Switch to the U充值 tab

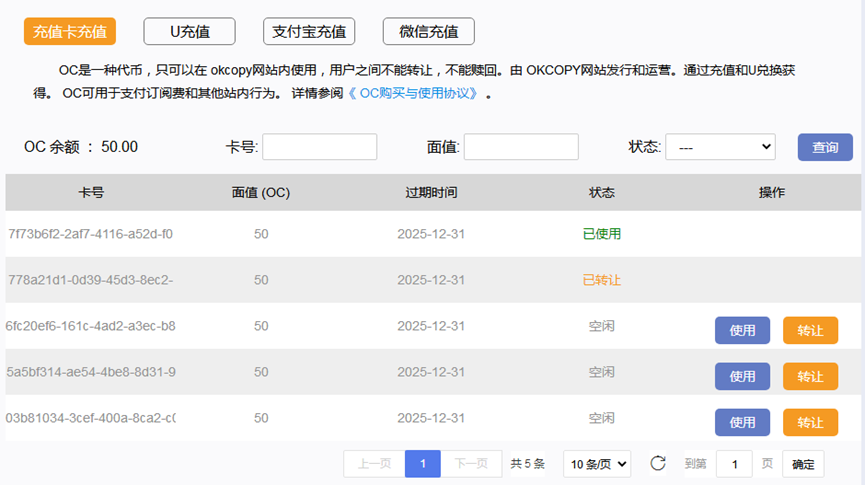[189, 31]
